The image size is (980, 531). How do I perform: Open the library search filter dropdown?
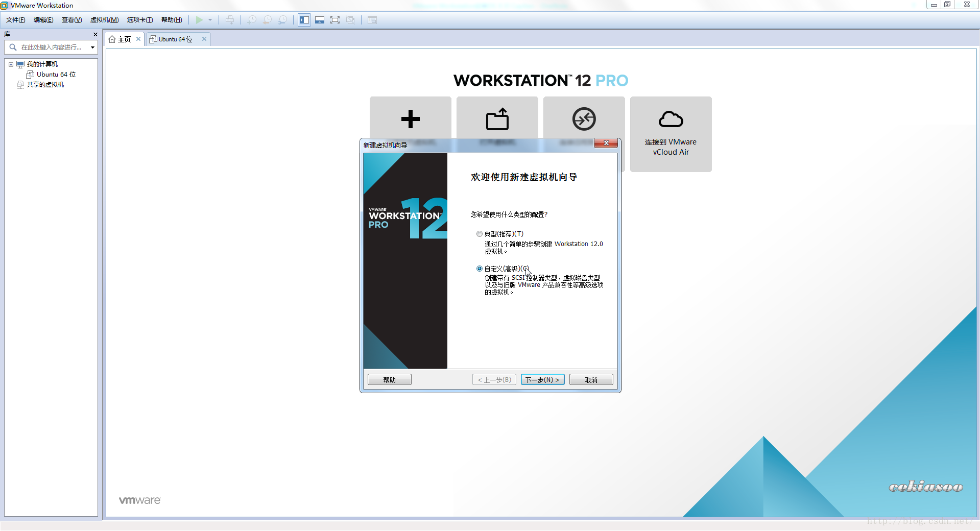click(x=92, y=47)
